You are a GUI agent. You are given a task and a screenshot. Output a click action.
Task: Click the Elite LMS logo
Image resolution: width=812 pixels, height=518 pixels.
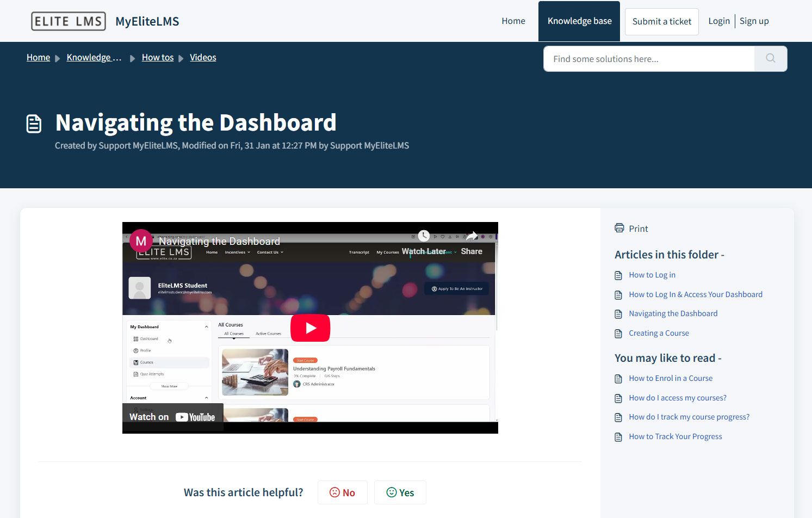point(69,21)
